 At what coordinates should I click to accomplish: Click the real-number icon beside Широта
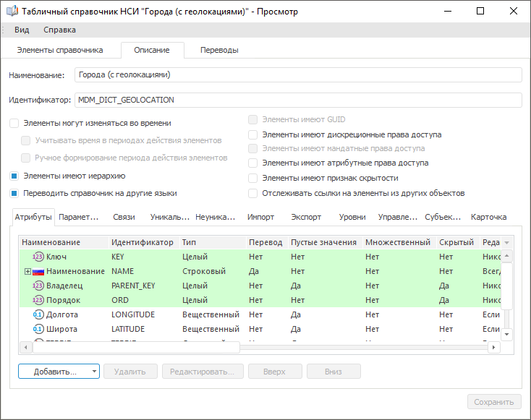[x=39, y=329]
